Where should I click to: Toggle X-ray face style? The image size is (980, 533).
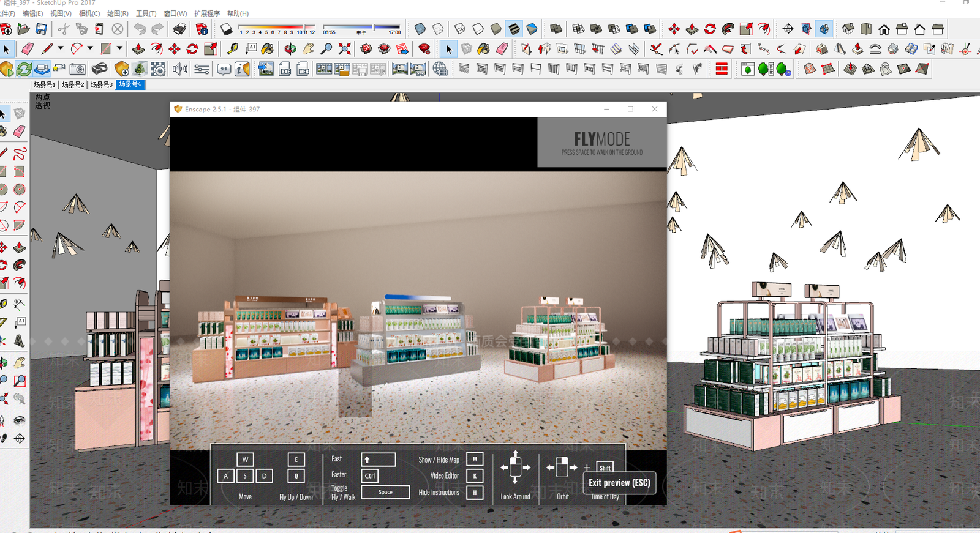tap(420, 29)
